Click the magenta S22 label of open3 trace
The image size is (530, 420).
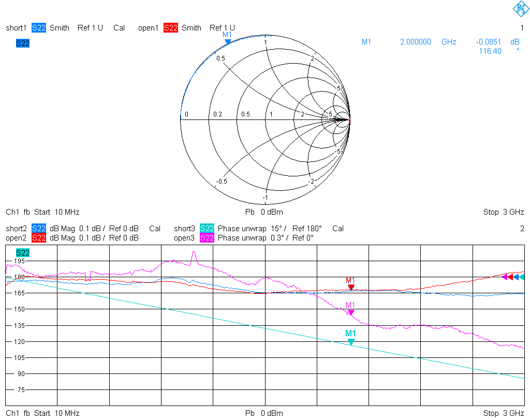click(207, 238)
